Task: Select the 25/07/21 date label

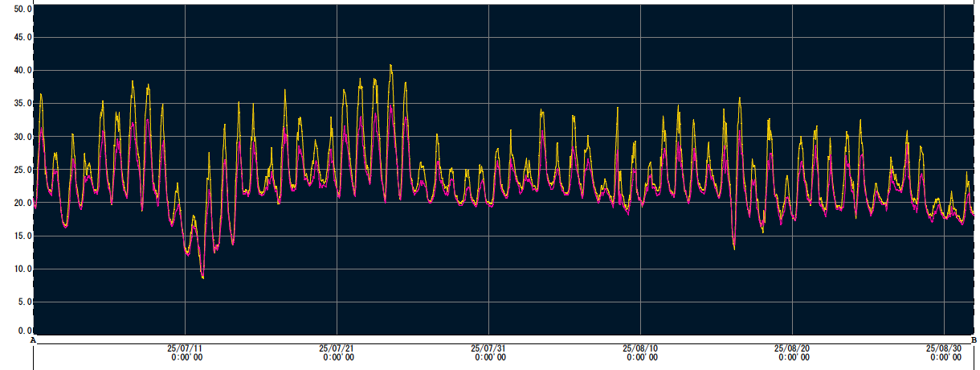Action: click(x=337, y=349)
